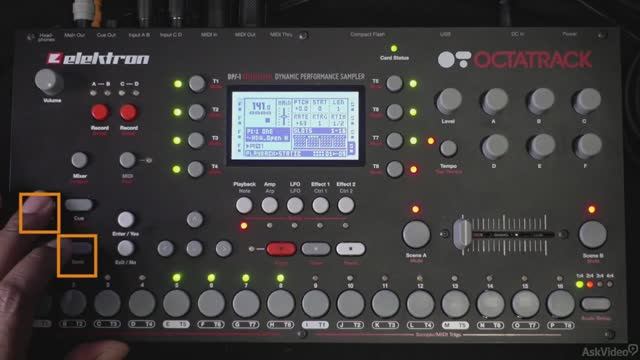This screenshot has height=360, width=640.
Task: Select the T5 track button
Action: pos(394,83)
